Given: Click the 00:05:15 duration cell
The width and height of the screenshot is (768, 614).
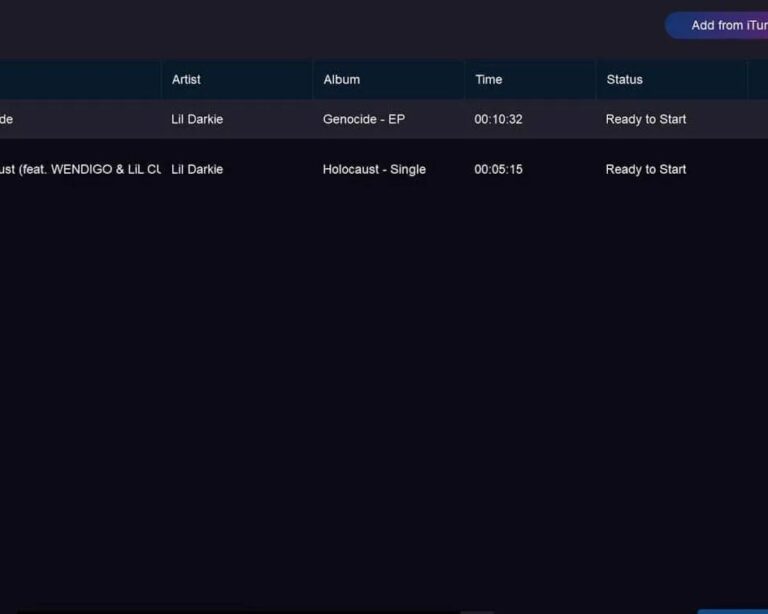Looking at the screenshot, I should (498, 169).
